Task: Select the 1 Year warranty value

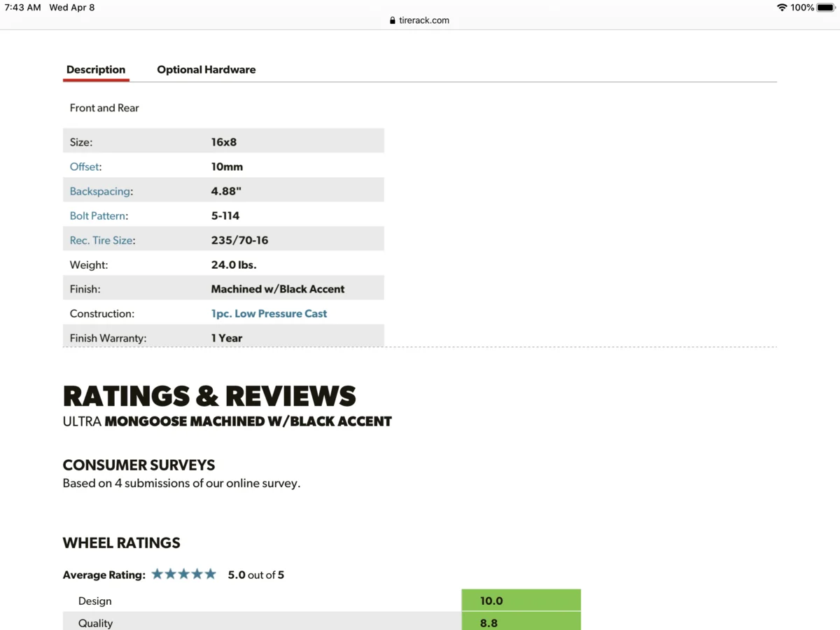Action: pos(227,338)
